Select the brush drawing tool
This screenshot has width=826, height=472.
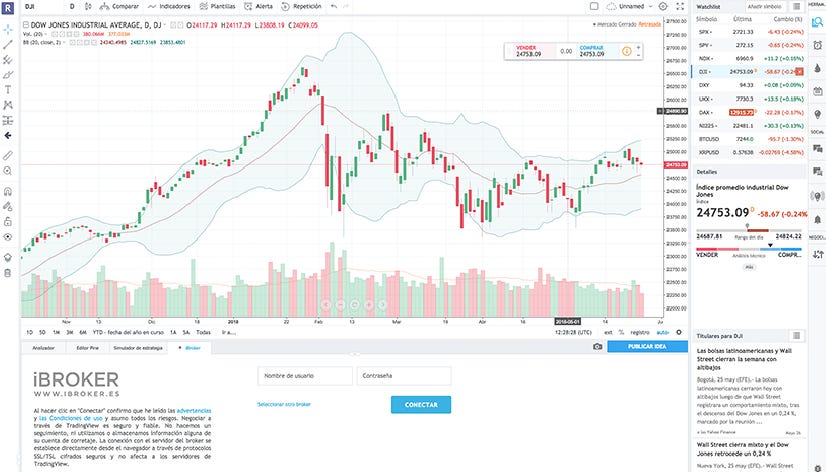point(8,75)
